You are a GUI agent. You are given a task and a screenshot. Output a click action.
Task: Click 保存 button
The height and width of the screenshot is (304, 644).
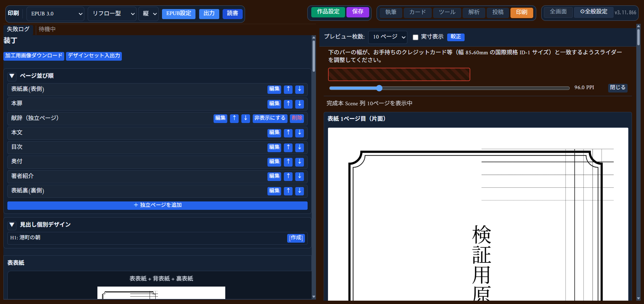pos(358,12)
